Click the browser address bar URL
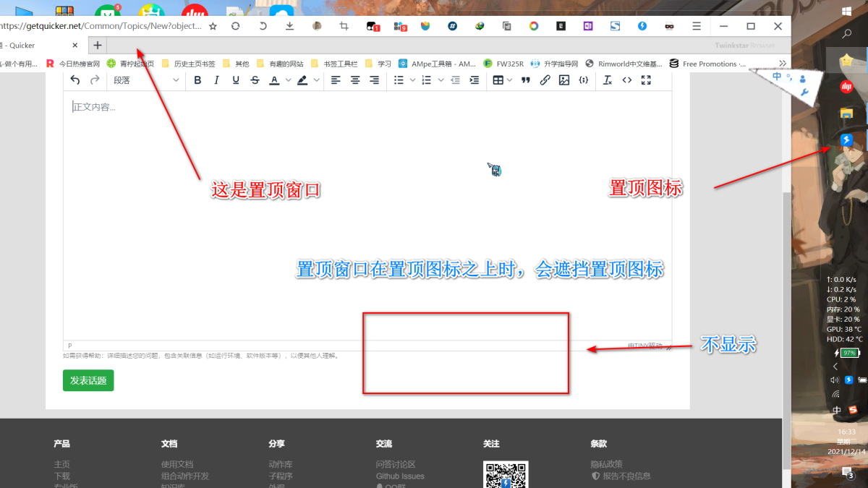 (x=101, y=26)
